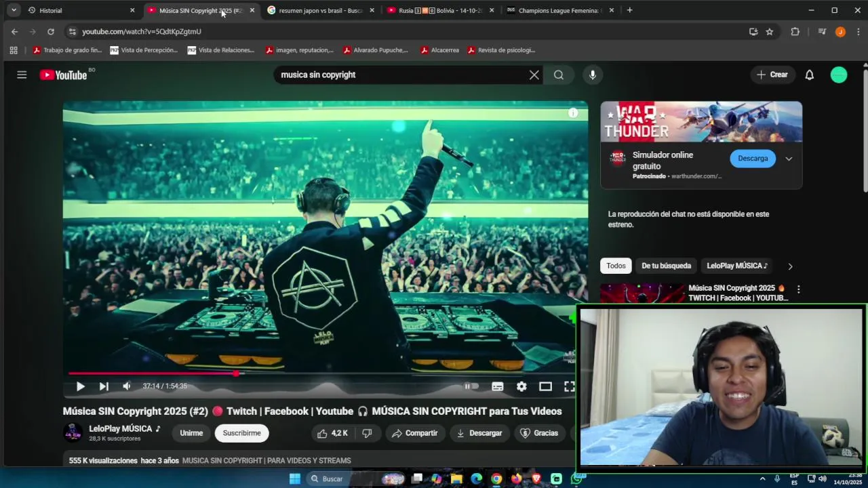
Task: Open the tab search dropdown arrow
Action: (x=14, y=10)
